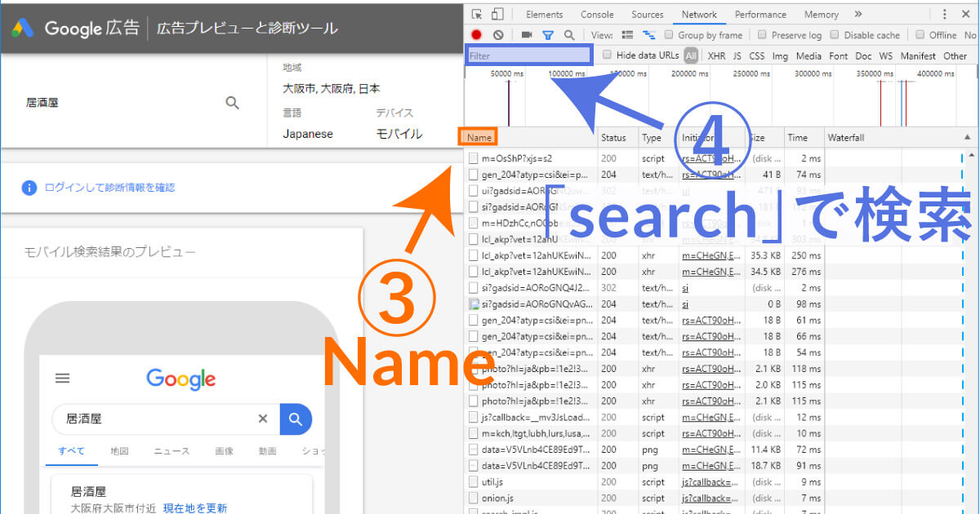Filter requests by CSS type
The width and height of the screenshot is (980, 514).
coord(757,56)
